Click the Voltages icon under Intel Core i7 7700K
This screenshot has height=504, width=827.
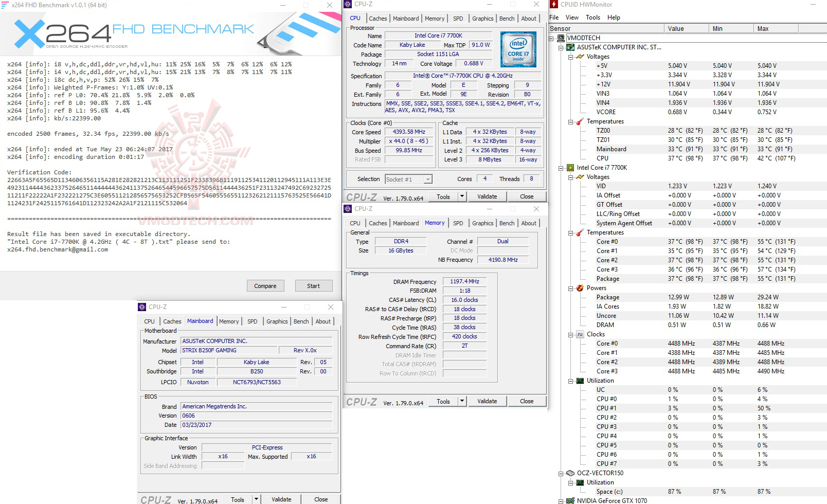(x=580, y=177)
